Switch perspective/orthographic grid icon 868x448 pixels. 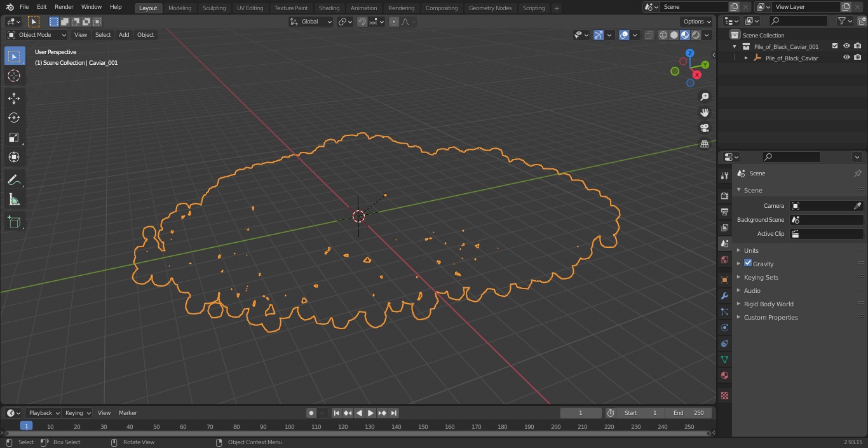tap(705, 144)
